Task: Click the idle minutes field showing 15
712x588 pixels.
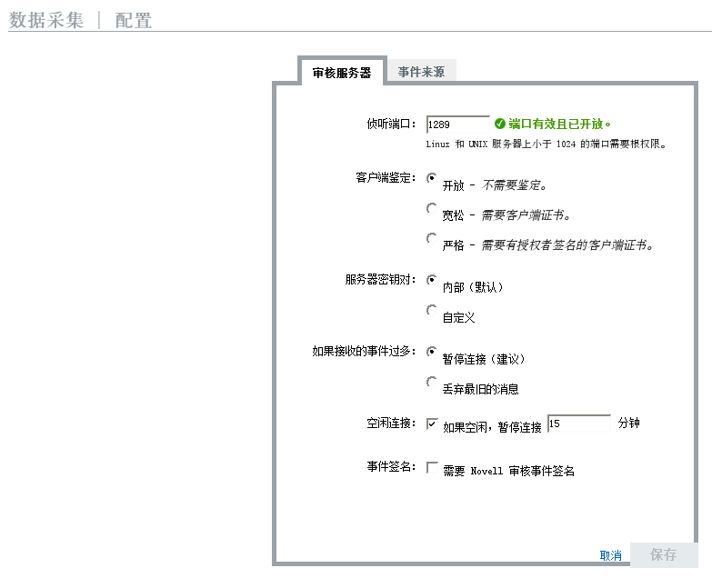Action: (579, 424)
